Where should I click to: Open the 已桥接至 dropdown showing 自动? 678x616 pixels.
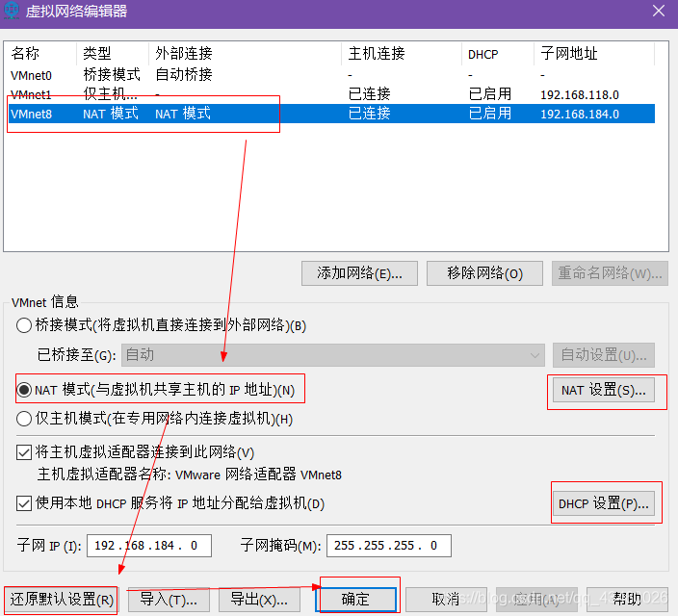tap(333, 355)
